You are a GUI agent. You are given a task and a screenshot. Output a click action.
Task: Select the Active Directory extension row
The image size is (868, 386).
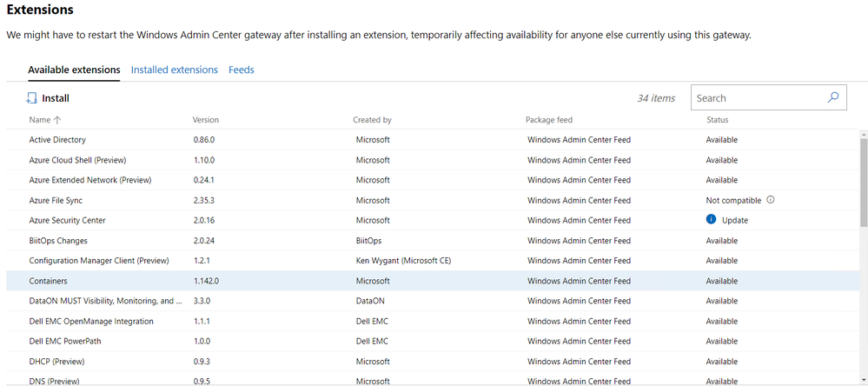click(x=433, y=140)
